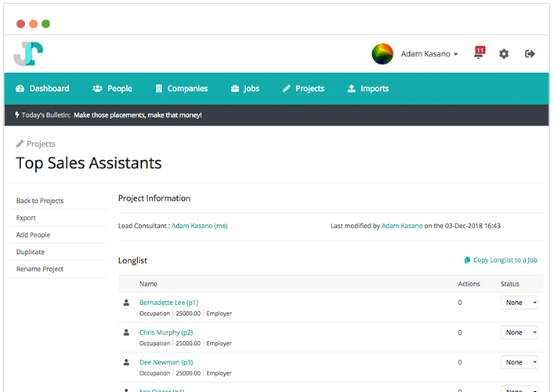Click person icon beside Dee Newman
The height and width of the screenshot is (392, 554).
pyautogui.click(x=126, y=362)
